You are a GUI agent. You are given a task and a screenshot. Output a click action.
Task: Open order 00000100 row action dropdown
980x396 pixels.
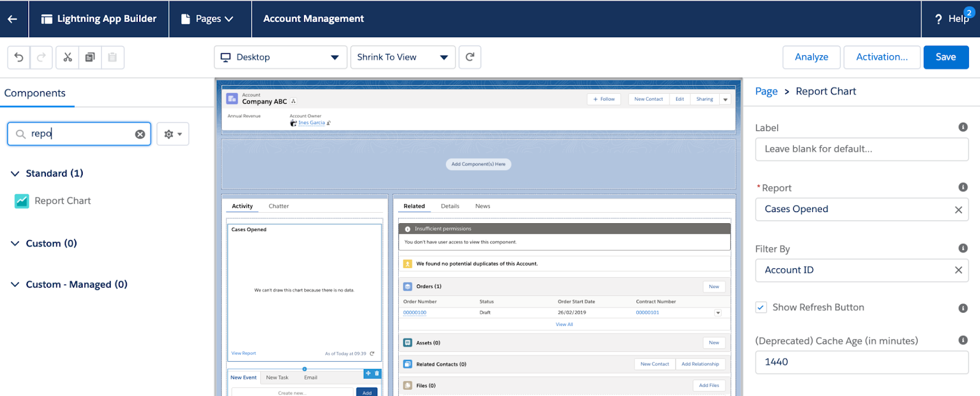[x=718, y=313]
